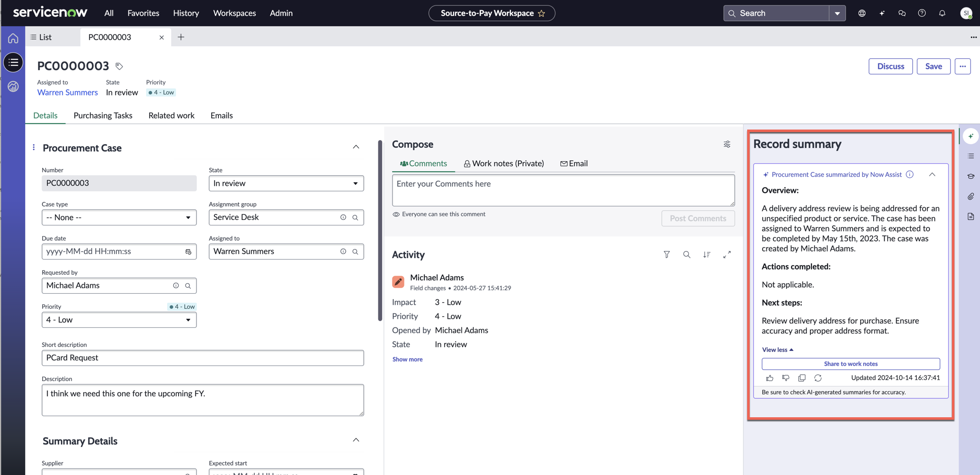
Task: Click Share to work notes
Action: click(851, 364)
